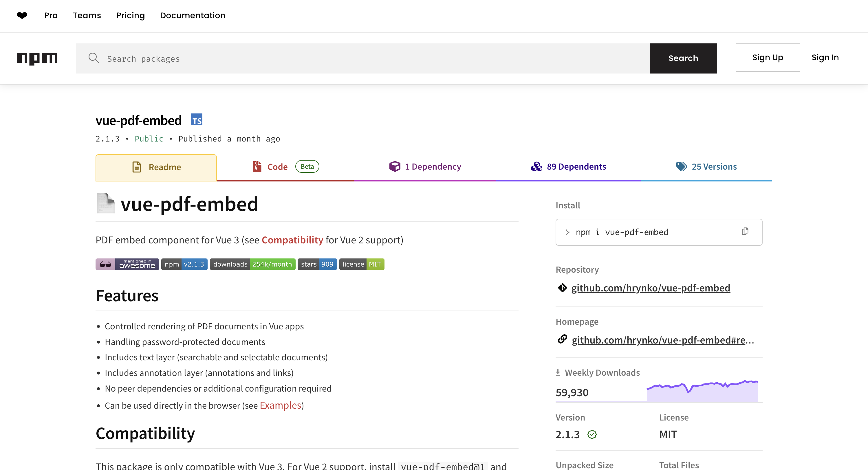Click the Weekly Downloads arrow icon
The image size is (868, 470).
(x=558, y=372)
